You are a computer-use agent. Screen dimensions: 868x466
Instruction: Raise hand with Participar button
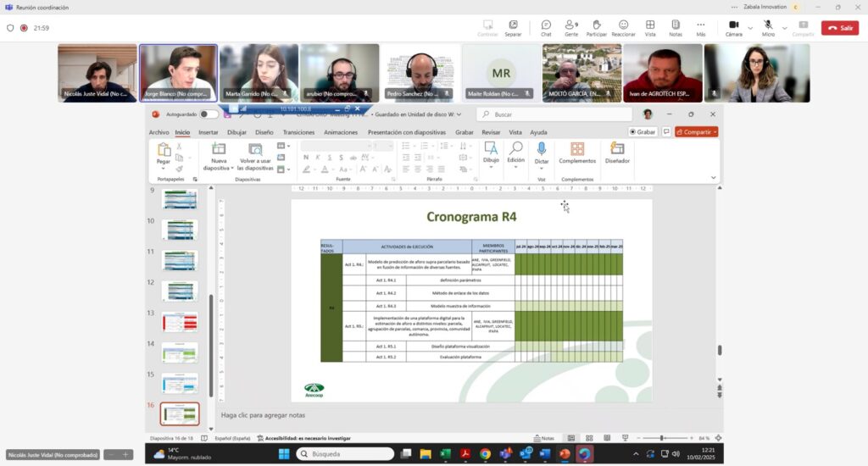click(x=596, y=28)
